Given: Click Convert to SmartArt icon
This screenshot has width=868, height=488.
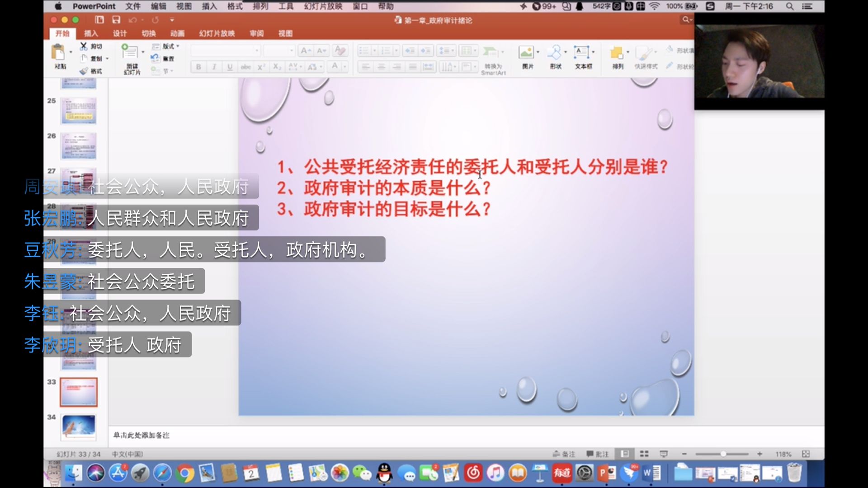Looking at the screenshot, I should coord(490,52).
